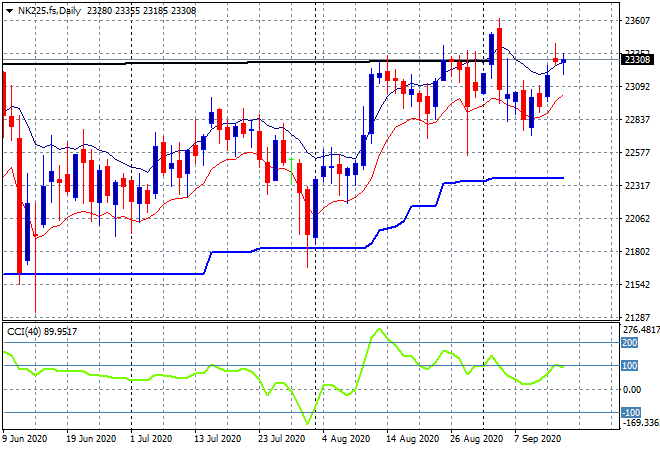This screenshot has height=450, width=660.
Task: Click the 21287 price scale label
Action: coord(638,317)
